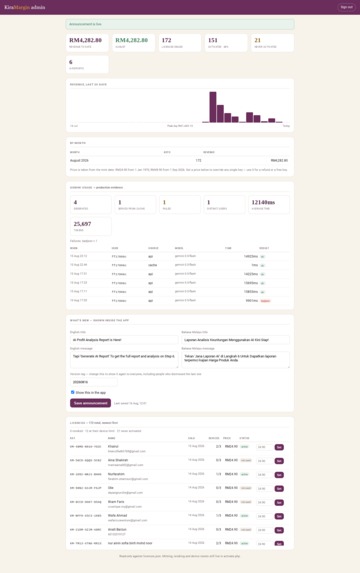
Task: Click the active status badge in Khairul's row
Action: [245, 447]
